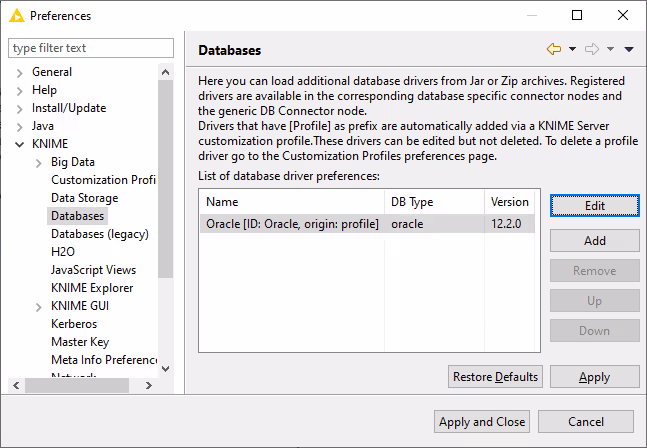This screenshot has height=448, width=647.
Task: Click the Apply and Close button
Action: click(482, 422)
